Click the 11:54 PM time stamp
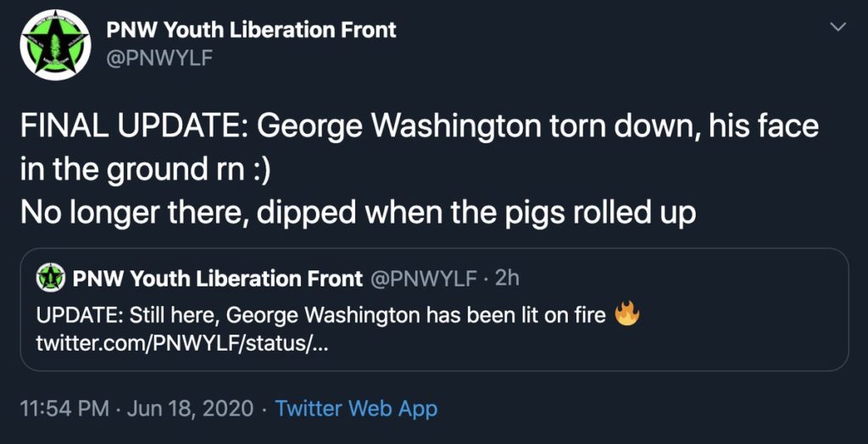 tap(64, 408)
